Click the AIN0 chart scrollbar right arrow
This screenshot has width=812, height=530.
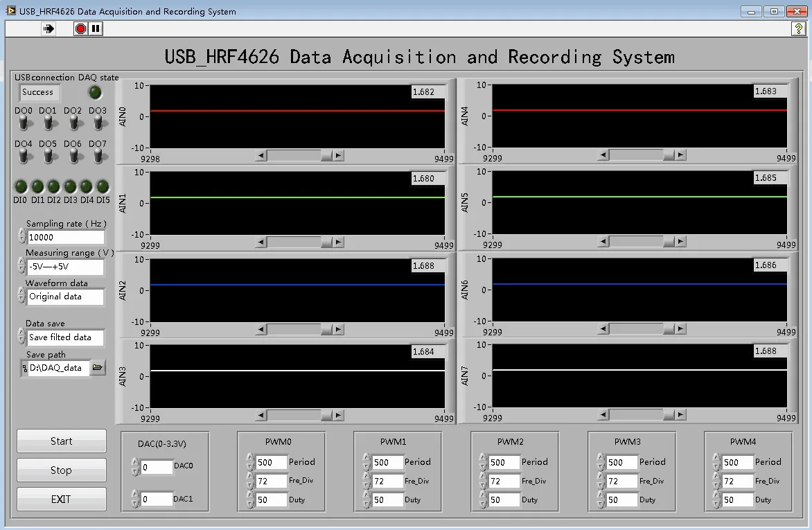[338, 155]
